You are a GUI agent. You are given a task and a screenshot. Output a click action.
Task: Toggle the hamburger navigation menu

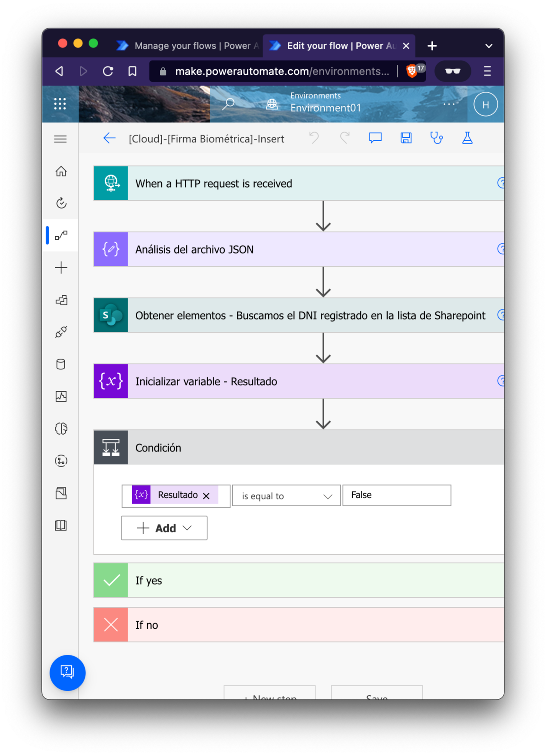tap(61, 139)
